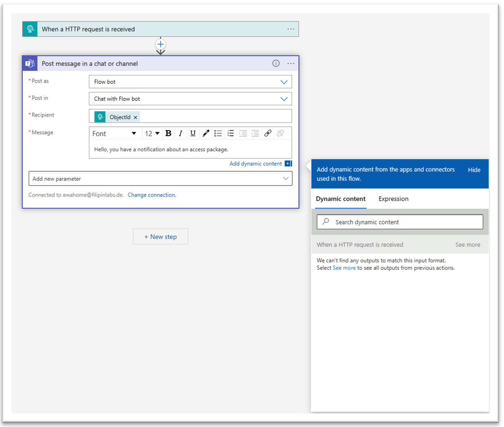The width and height of the screenshot is (504, 427).
Task: Open the ellipsis menu on the HTTP trigger
Action: (291, 29)
